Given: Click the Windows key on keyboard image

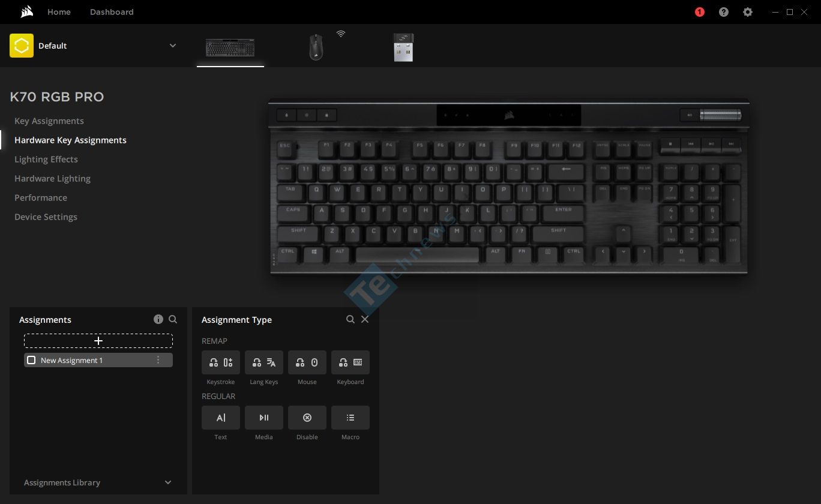Looking at the screenshot, I should (314, 254).
